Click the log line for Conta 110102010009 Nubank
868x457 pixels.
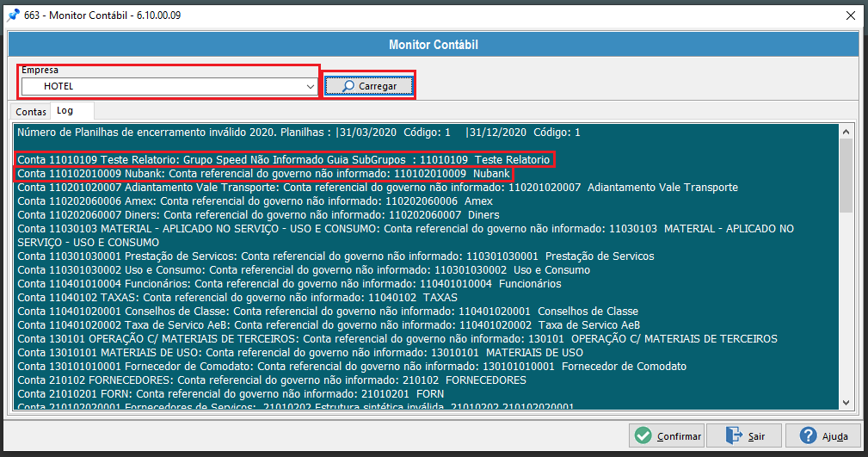click(x=263, y=173)
